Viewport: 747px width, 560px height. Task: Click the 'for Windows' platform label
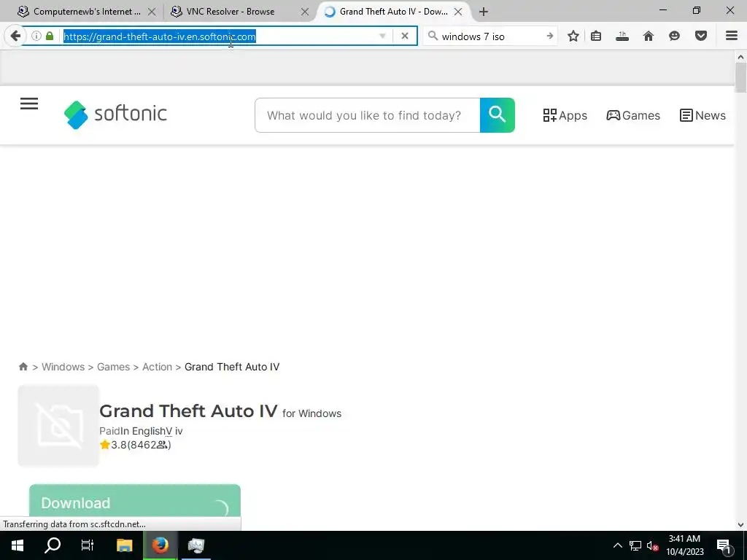(x=312, y=413)
